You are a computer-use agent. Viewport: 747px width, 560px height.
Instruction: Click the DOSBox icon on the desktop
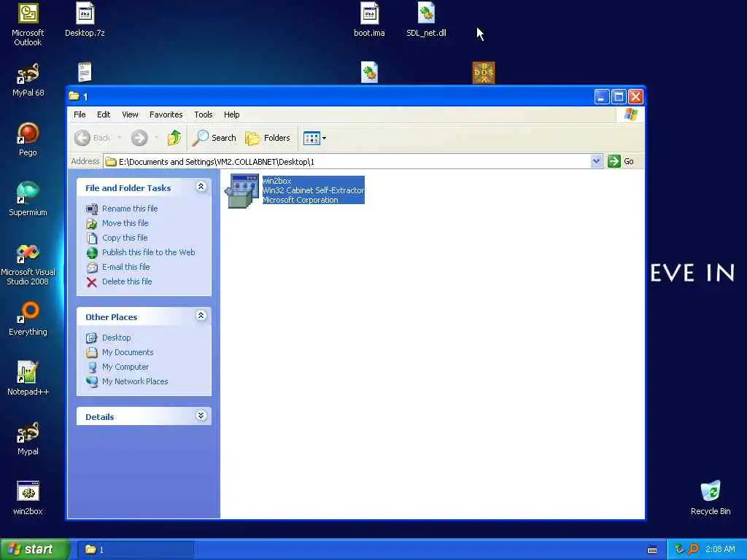pos(484,73)
